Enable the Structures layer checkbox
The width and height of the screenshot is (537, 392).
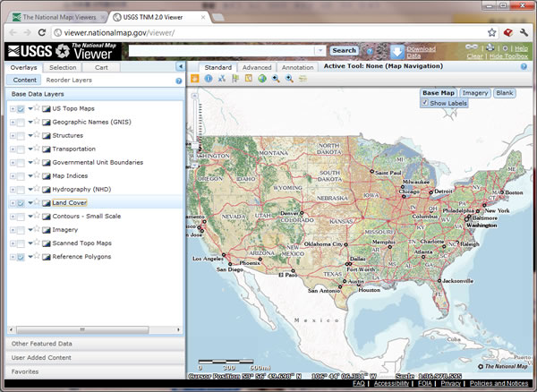pos(21,136)
